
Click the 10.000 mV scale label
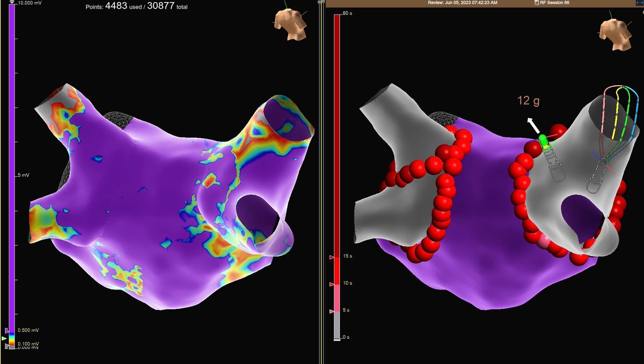(31, 3)
